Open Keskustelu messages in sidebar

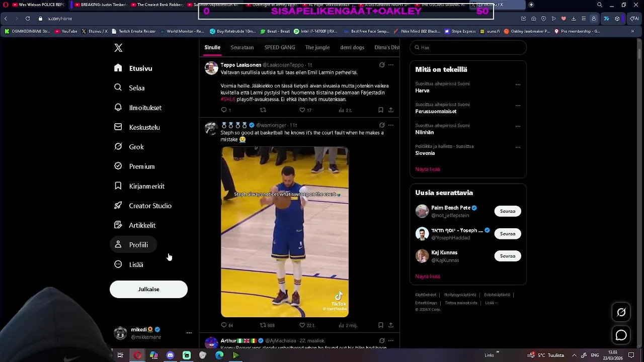pyautogui.click(x=137, y=127)
